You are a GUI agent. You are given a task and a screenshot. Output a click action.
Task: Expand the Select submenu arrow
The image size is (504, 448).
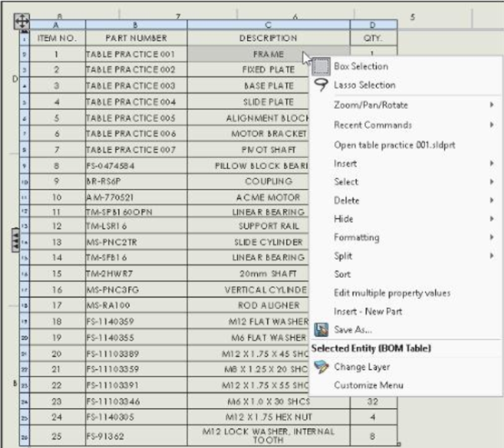pos(492,182)
